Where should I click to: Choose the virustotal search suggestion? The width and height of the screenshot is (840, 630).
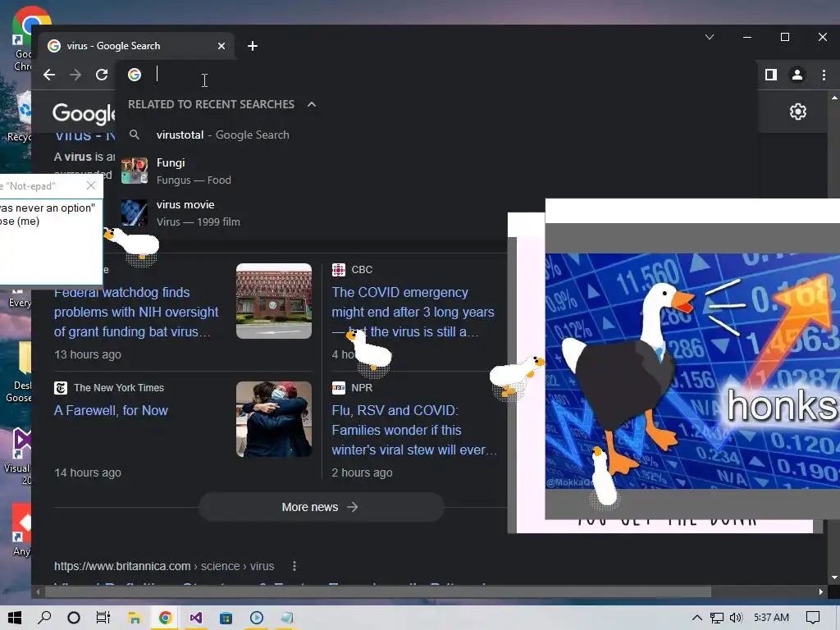click(x=436, y=135)
